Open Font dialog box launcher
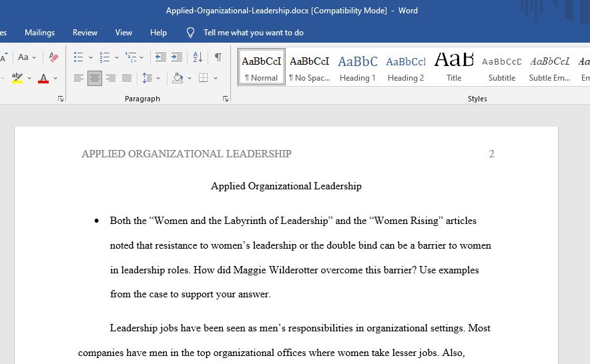 tap(61, 99)
